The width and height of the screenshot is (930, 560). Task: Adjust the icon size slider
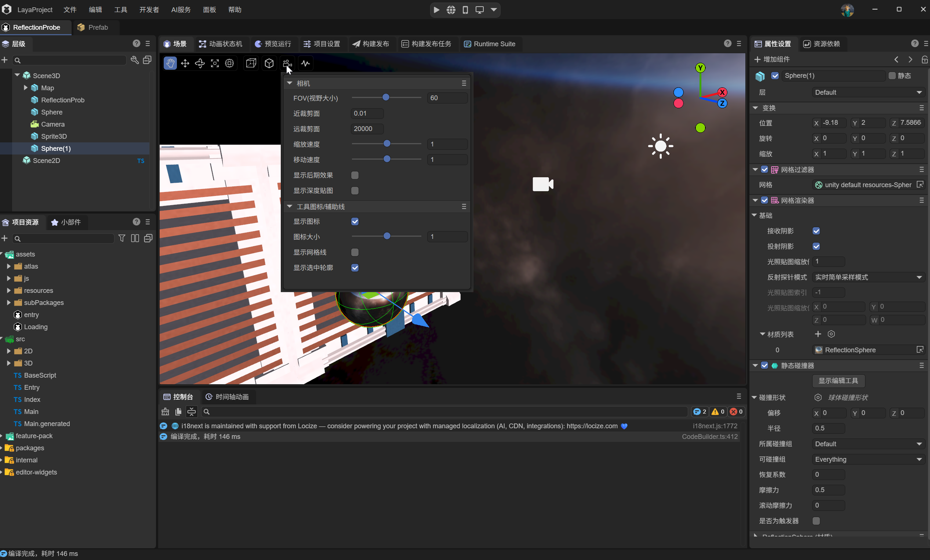387,236
